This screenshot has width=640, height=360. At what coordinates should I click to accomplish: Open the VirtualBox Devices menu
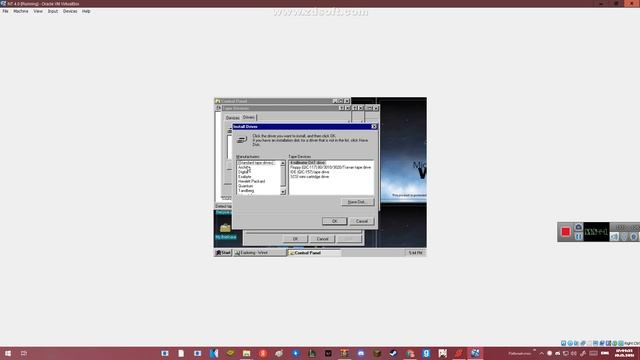coord(70,11)
